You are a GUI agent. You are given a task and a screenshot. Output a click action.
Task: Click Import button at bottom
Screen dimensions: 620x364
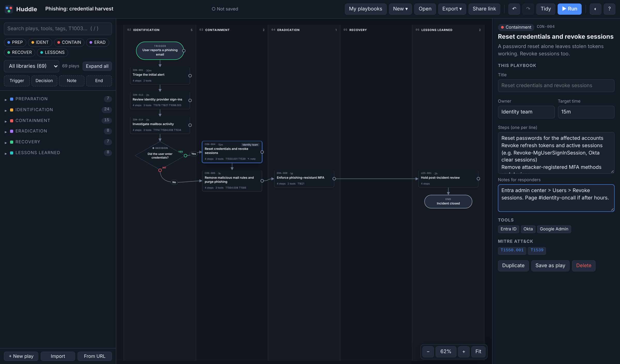58,356
